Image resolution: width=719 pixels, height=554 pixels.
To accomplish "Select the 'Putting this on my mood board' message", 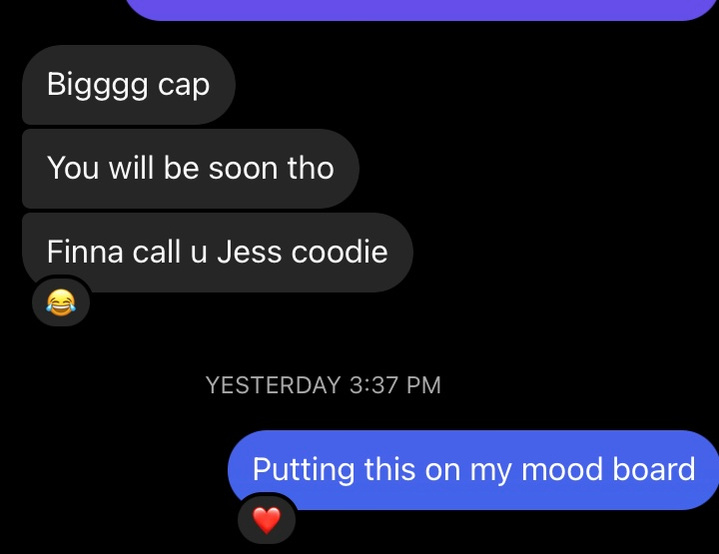I will 473,470.
